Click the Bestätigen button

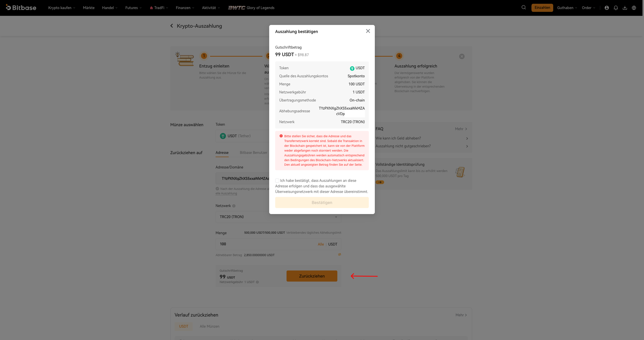click(x=322, y=202)
